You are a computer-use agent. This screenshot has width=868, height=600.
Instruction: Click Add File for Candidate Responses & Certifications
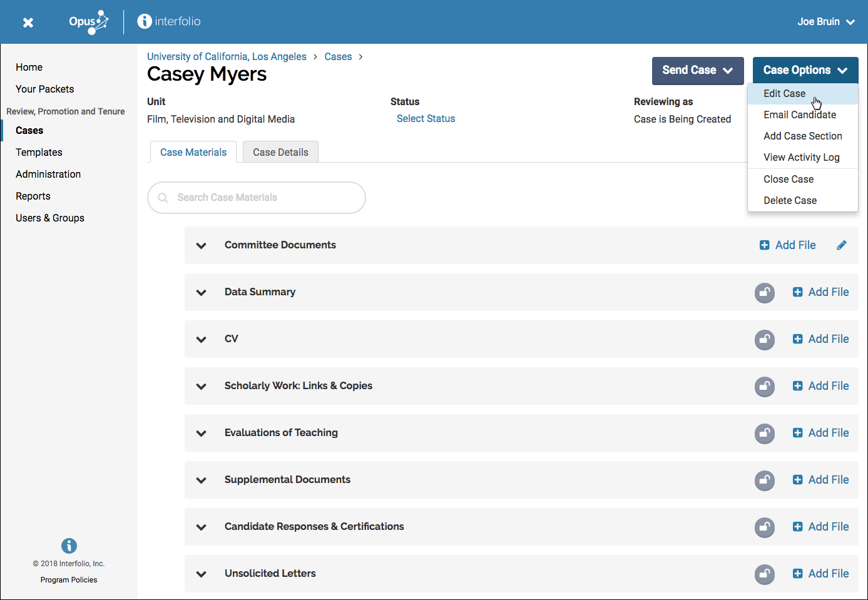pyautogui.click(x=820, y=527)
